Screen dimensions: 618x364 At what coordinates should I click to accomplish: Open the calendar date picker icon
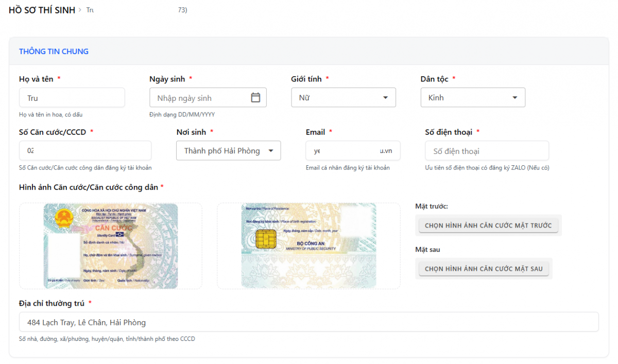[255, 98]
